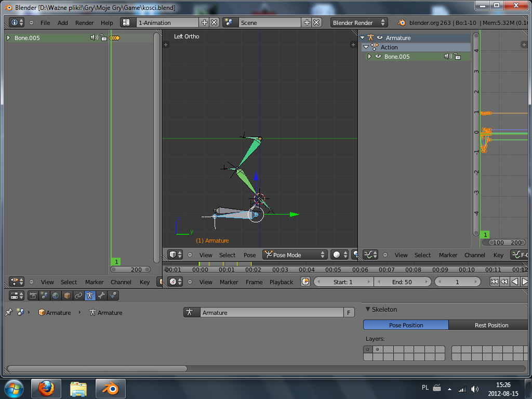532x399 pixels.
Task: Browse scenes icon next to Scene field
Action: tap(230, 23)
